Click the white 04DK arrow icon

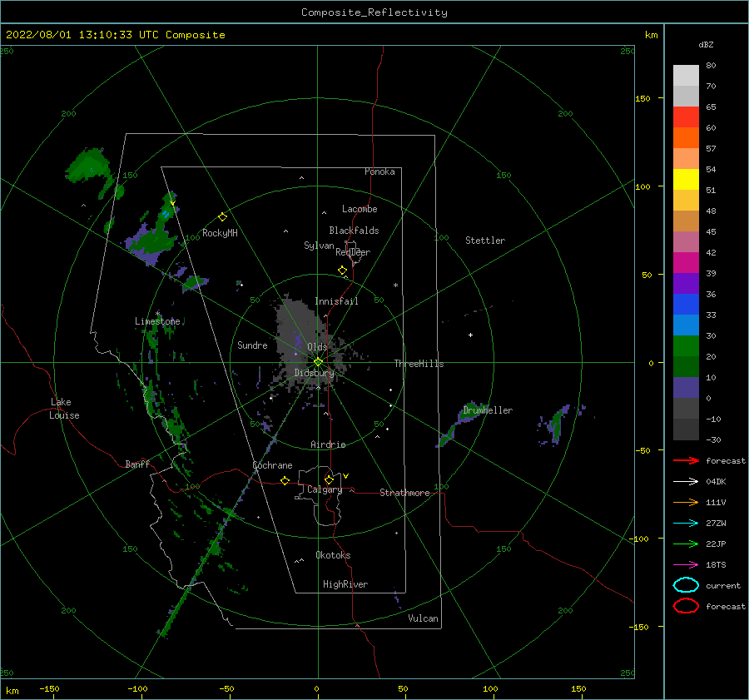coord(686,481)
